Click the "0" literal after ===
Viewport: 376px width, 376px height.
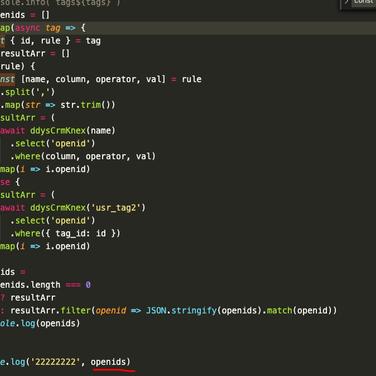tap(88, 285)
